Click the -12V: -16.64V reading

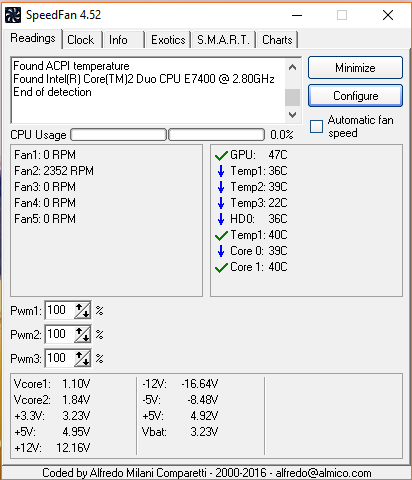point(180,384)
